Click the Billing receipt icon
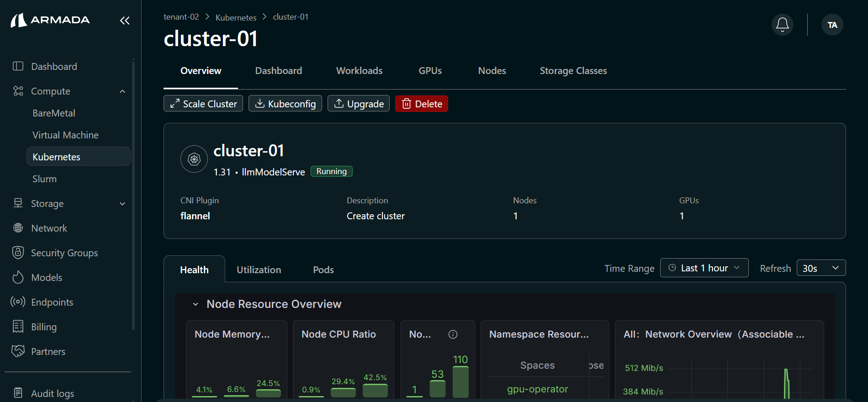The image size is (868, 402). click(18, 327)
